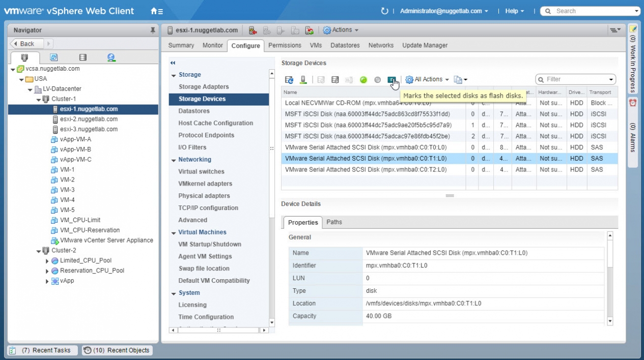Click the Mark as flash disks icon
This screenshot has height=360, width=644.
pyautogui.click(x=391, y=79)
